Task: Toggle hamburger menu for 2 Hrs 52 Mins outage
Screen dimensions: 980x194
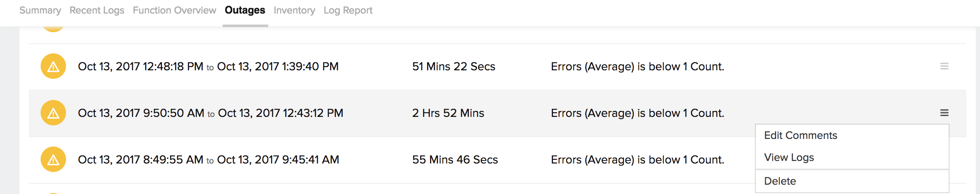Action: tap(944, 113)
